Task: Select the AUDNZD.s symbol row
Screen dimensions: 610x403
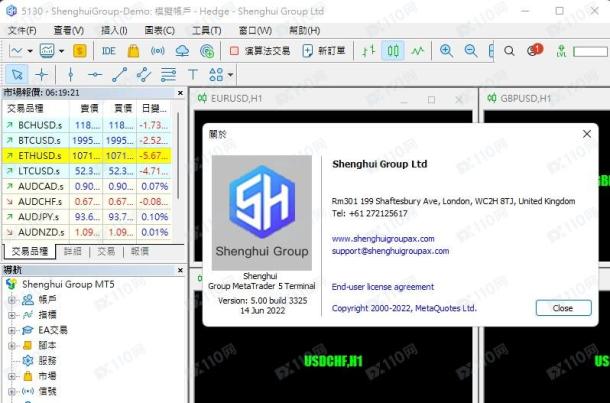Action: 87,232
